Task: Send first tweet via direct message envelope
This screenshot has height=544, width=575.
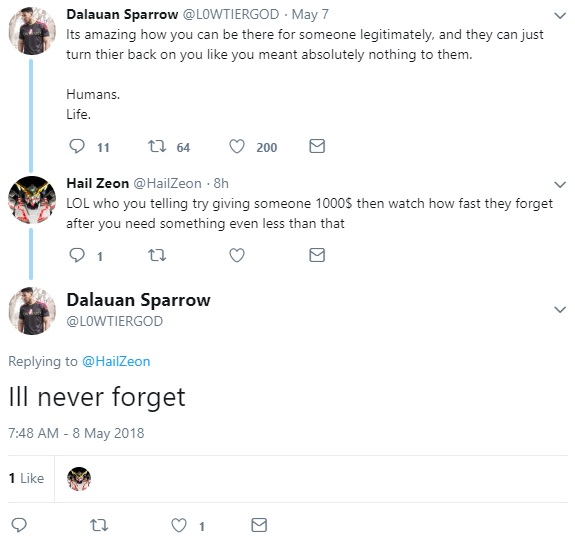Action: coord(317,146)
